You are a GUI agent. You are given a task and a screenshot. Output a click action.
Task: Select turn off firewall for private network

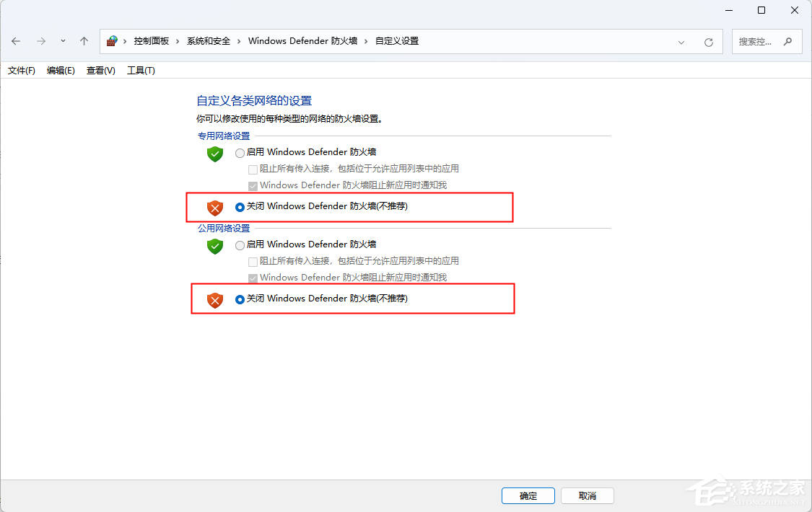240,207
